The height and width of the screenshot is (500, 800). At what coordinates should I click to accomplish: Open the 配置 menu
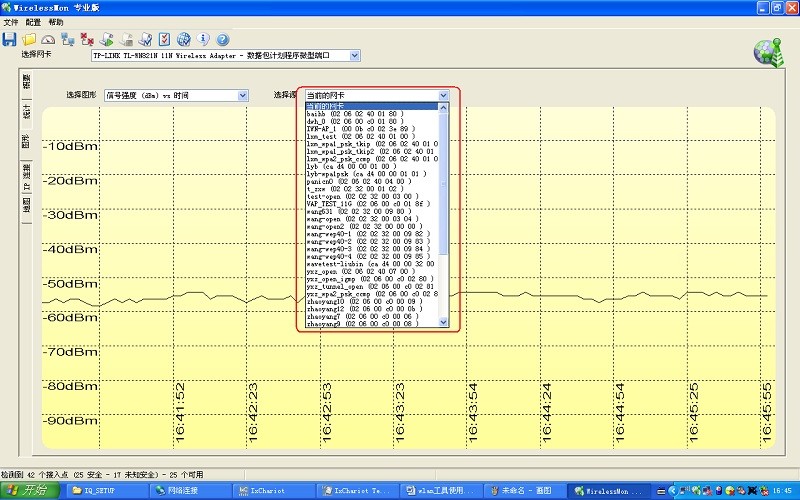pyautogui.click(x=33, y=21)
